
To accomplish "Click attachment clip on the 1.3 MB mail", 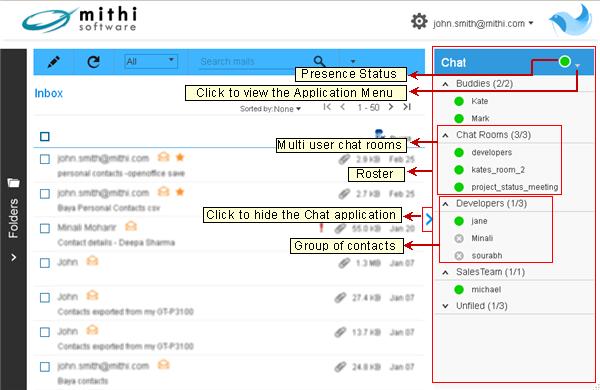I will tap(344, 263).
